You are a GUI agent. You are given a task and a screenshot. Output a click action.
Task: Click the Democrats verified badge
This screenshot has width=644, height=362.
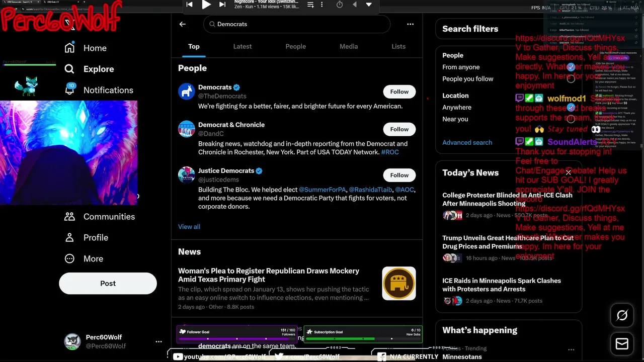click(236, 87)
